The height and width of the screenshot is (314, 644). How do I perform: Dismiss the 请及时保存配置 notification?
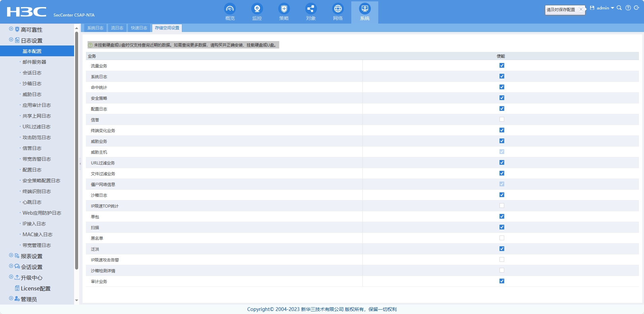pos(581,9)
